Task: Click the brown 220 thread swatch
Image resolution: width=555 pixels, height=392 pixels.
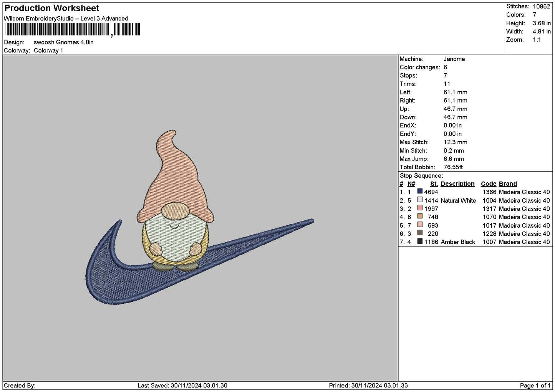Action: coord(420,233)
